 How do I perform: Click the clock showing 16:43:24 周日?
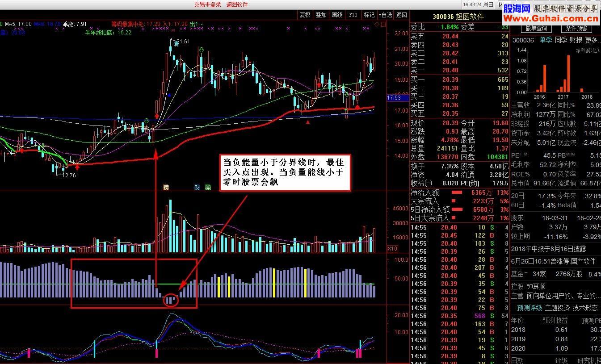pyautogui.click(x=478, y=4)
